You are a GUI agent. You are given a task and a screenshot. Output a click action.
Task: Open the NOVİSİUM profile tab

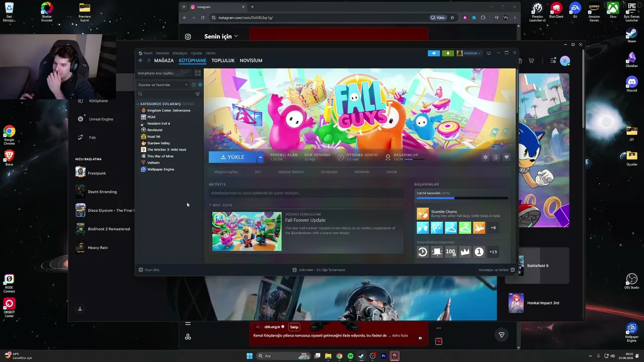[x=251, y=60]
